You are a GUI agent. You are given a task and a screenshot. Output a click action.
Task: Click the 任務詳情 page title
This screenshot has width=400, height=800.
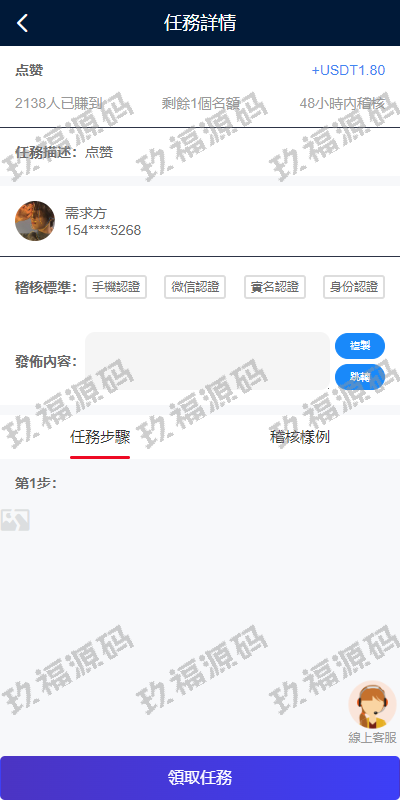(x=200, y=23)
